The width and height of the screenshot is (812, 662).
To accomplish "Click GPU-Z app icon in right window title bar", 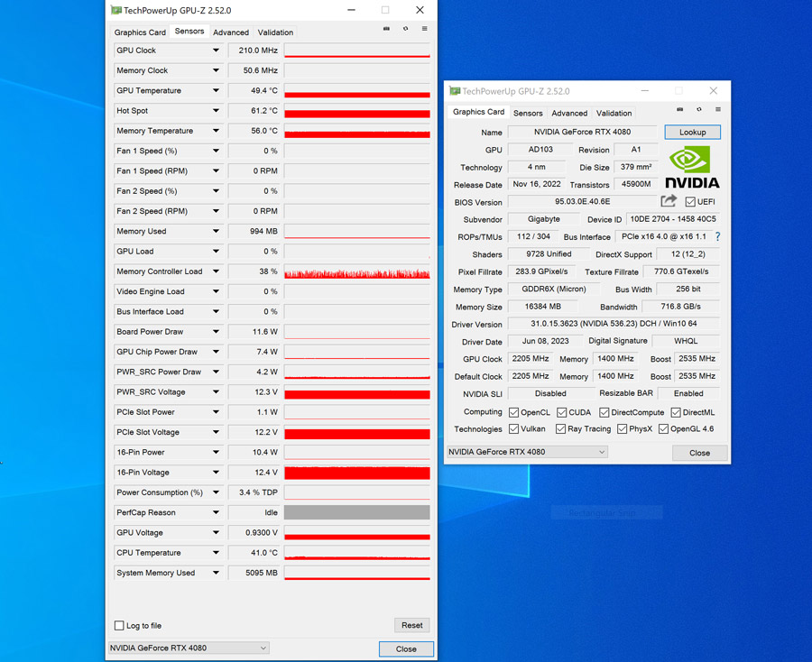I will tap(455, 91).
